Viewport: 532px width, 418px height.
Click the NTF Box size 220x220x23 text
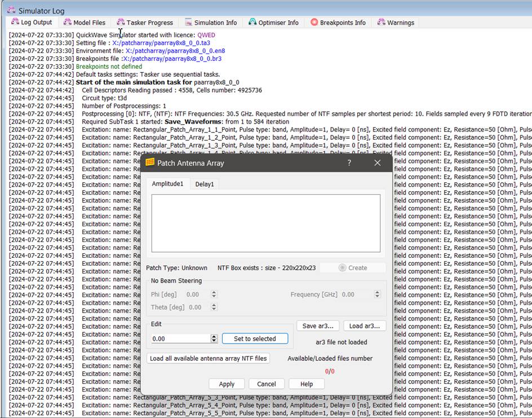pos(267,267)
